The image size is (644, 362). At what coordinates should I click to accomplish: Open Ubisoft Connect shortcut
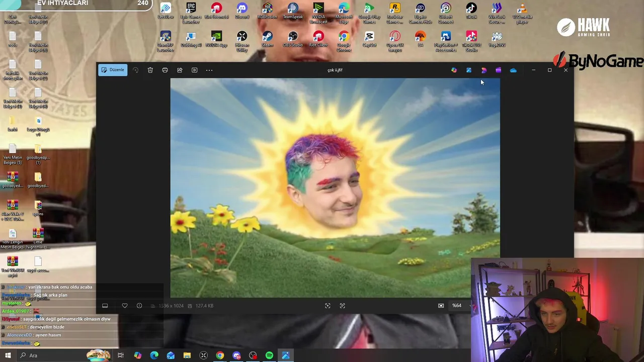446,13
